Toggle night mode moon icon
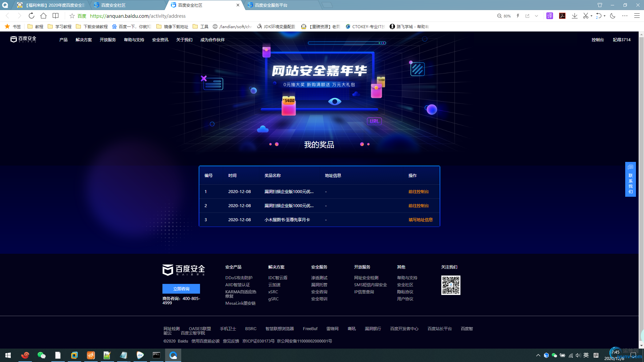The image size is (644, 362). click(612, 16)
